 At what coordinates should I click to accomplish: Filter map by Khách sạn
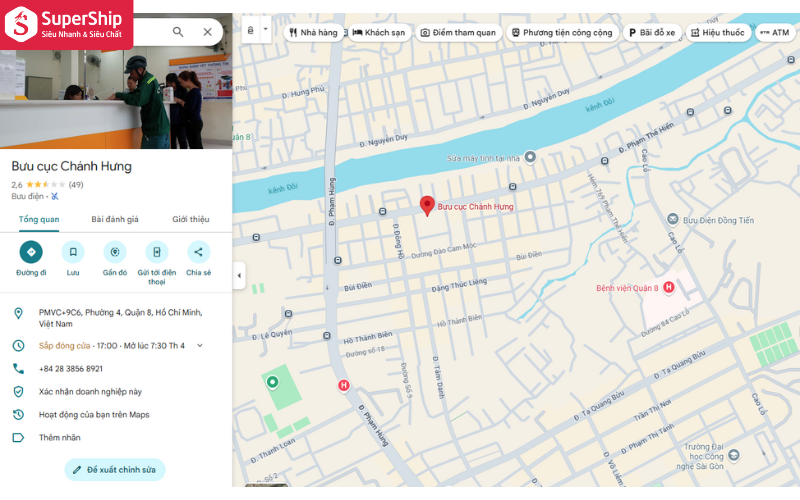(379, 33)
